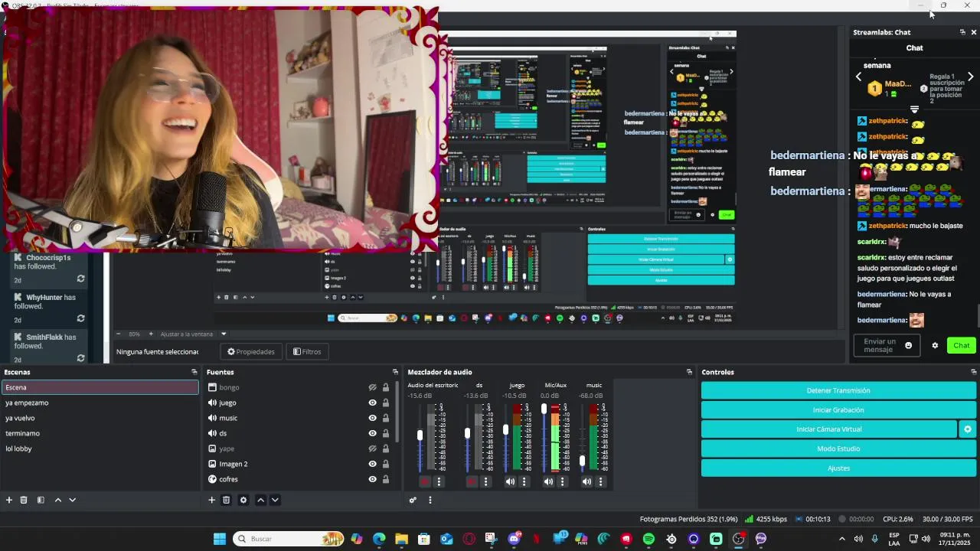Open source Filtros button
This screenshot has height=551, width=980.
[x=307, y=352]
